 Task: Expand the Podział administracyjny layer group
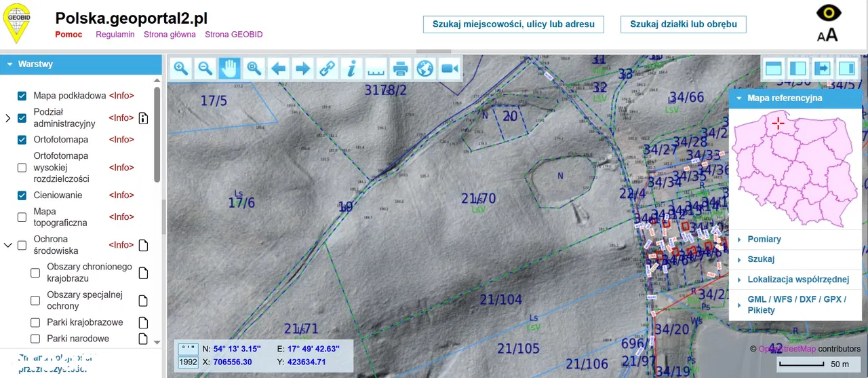8,118
